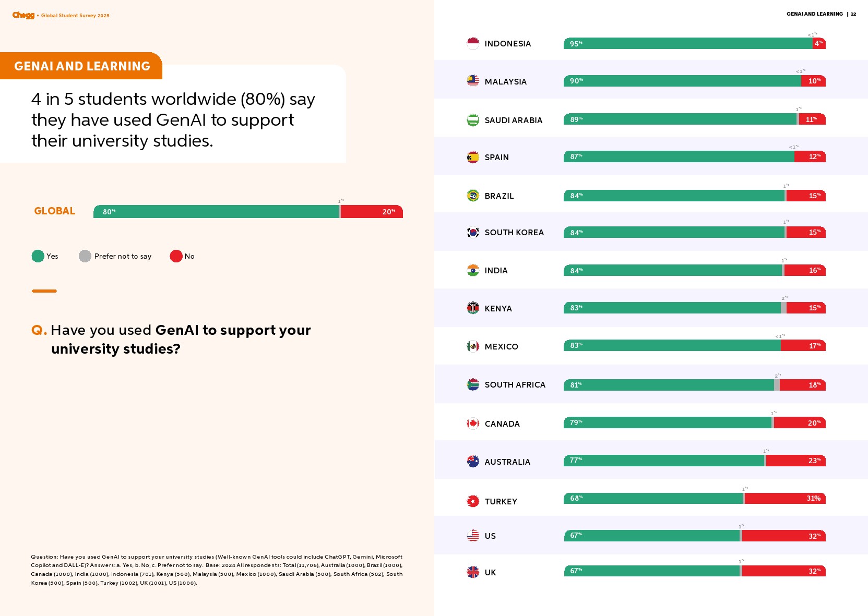Click the red No legend circle

click(176, 256)
